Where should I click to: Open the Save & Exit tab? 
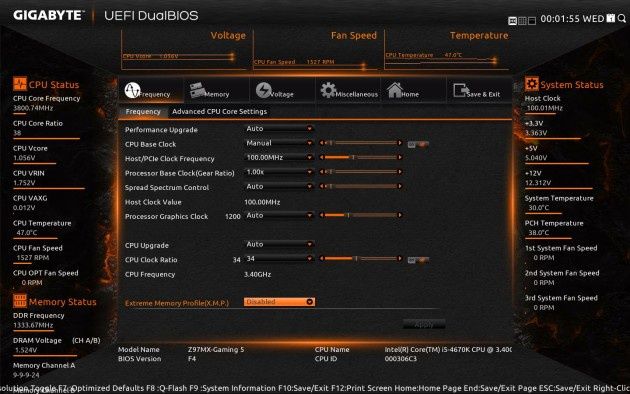pos(479,90)
